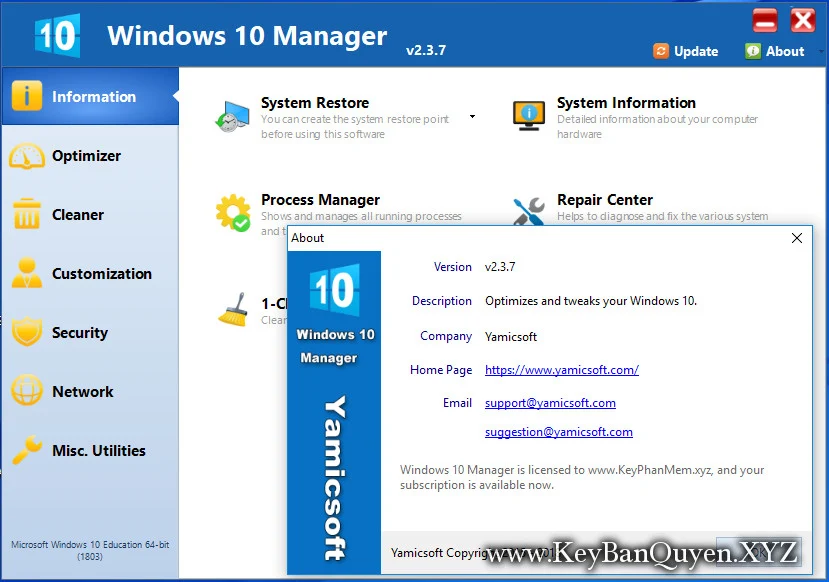Click the yellow Information 'i' icon
Viewport: 829px width, 582px height.
(x=26, y=96)
